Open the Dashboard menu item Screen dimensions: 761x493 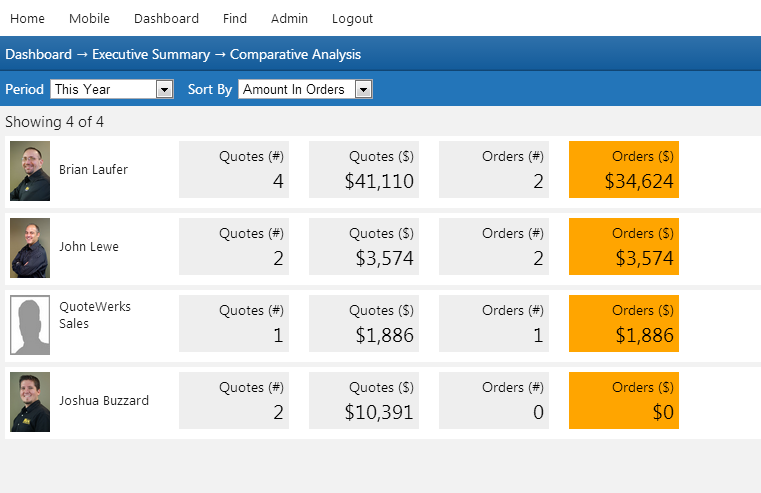166,18
